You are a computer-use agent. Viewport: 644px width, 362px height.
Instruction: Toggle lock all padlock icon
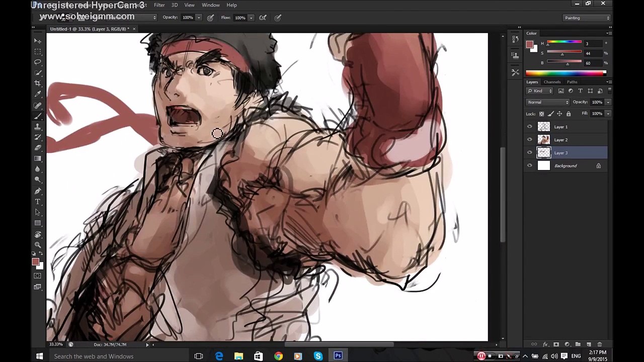click(569, 114)
